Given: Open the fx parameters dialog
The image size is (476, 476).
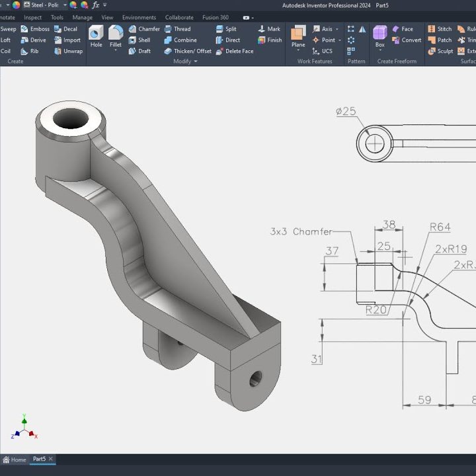Looking at the screenshot, I should tap(95, 5).
